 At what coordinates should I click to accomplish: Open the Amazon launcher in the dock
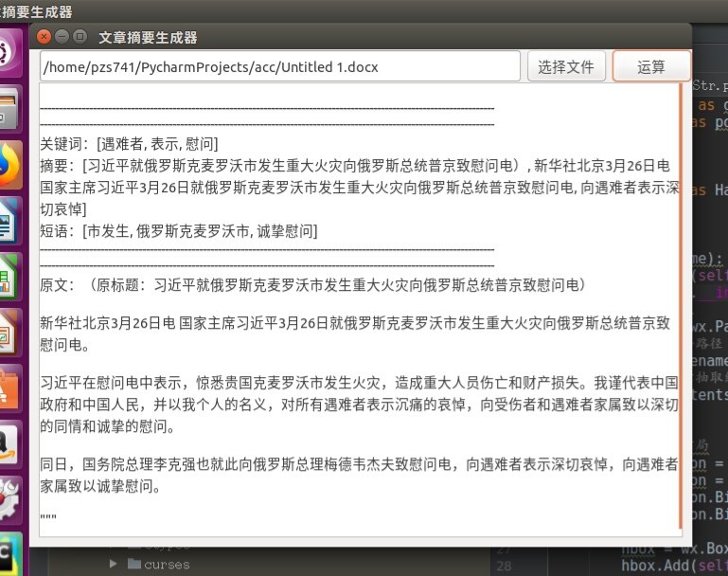click(x=9, y=444)
